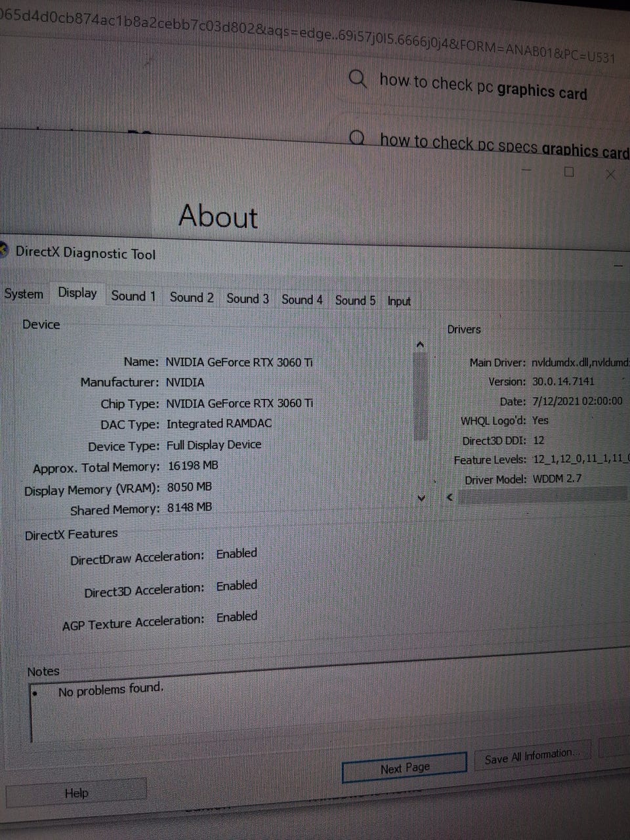The image size is (630, 840).
Task: Click the Drivers panel scroll-left arrow
Action: coord(450,497)
